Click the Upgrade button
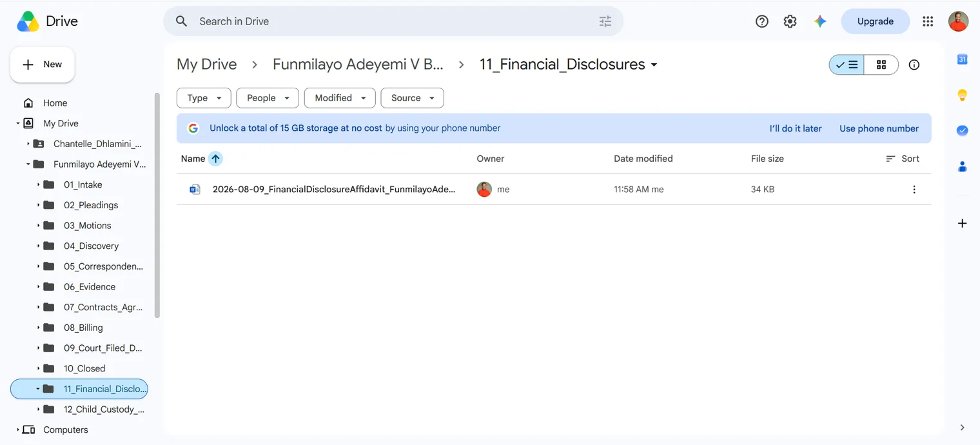The width and height of the screenshot is (980, 445). coord(875,21)
